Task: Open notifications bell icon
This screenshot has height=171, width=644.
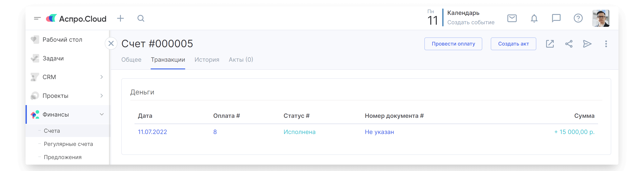Action: point(534,18)
